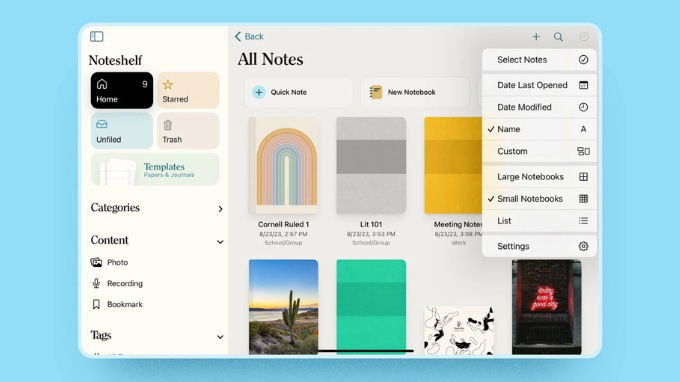Viewport: 680px width, 382px height.
Task: Click the Date Modified clock icon
Action: (x=583, y=107)
